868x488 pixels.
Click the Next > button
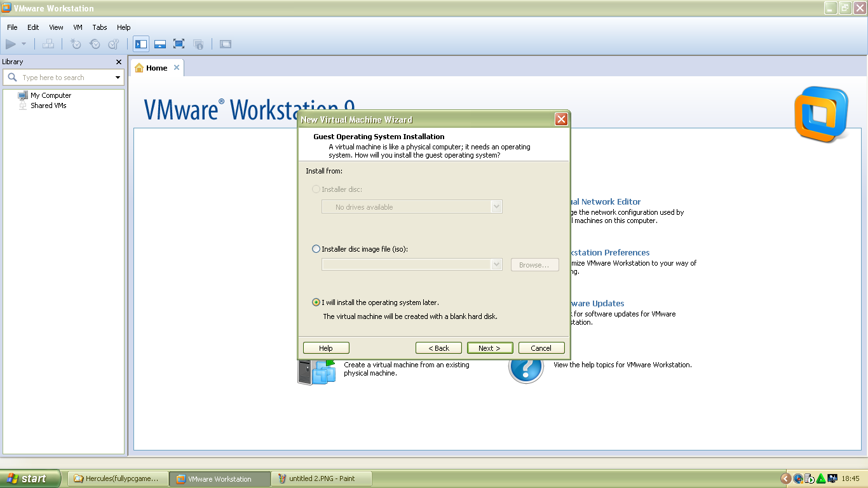[490, 348]
